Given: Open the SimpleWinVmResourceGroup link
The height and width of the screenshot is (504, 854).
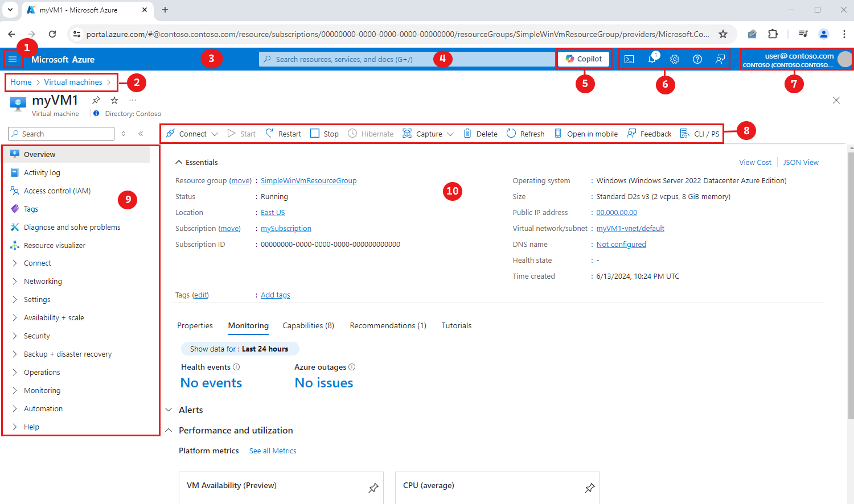Looking at the screenshot, I should [308, 180].
